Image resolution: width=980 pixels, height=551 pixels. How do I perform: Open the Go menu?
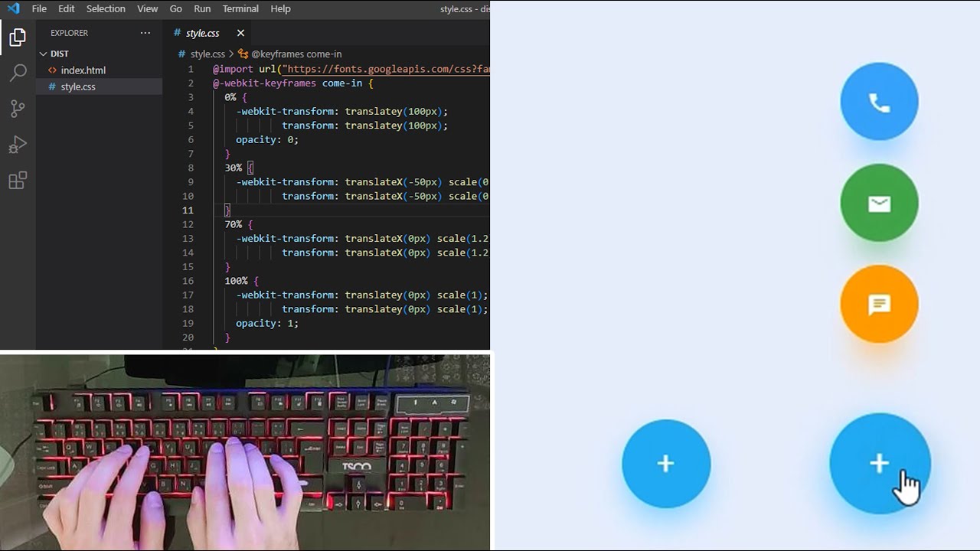click(176, 8)
